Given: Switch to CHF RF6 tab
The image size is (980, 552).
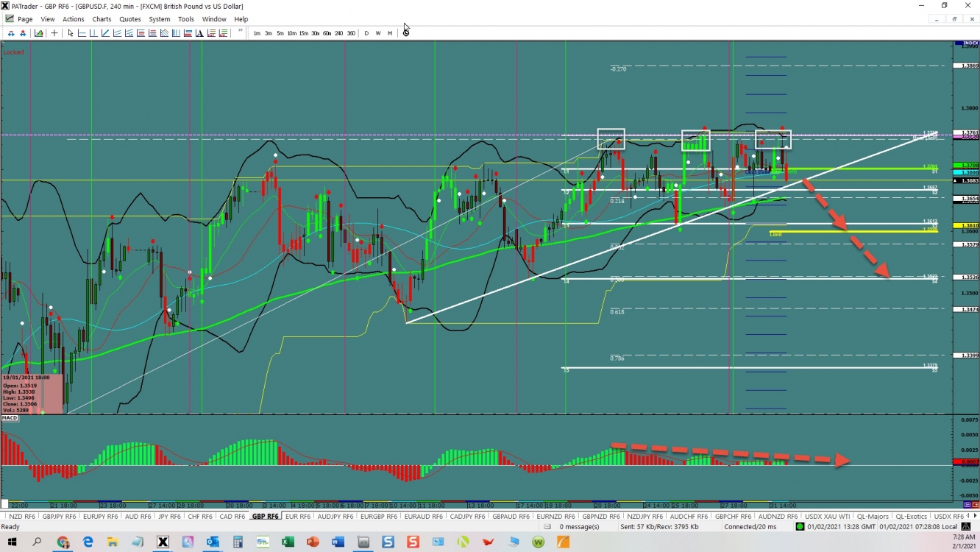Looking at the screenshot, I should 200,517.
